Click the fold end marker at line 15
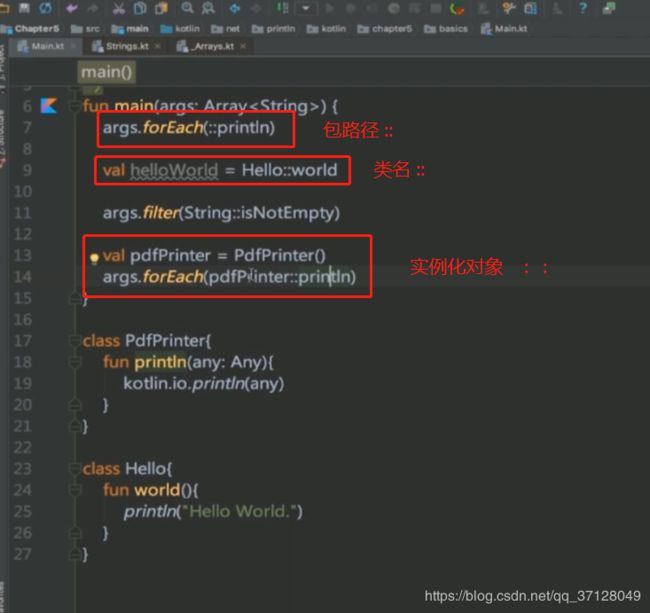This screenshot has width=650, height=613. (x=75, y=298)
